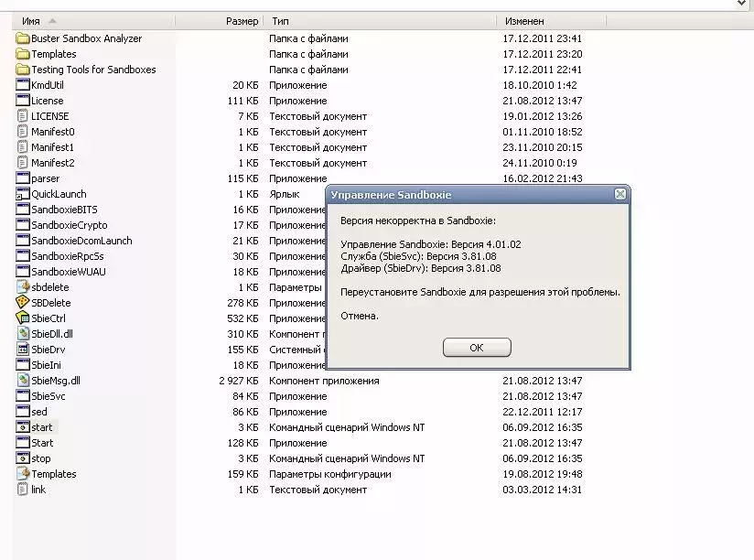The width and height of the screenshot is (754, 560).
Task: Click the 18.10.2010 1:42 date cell
Action: point(540,85)
